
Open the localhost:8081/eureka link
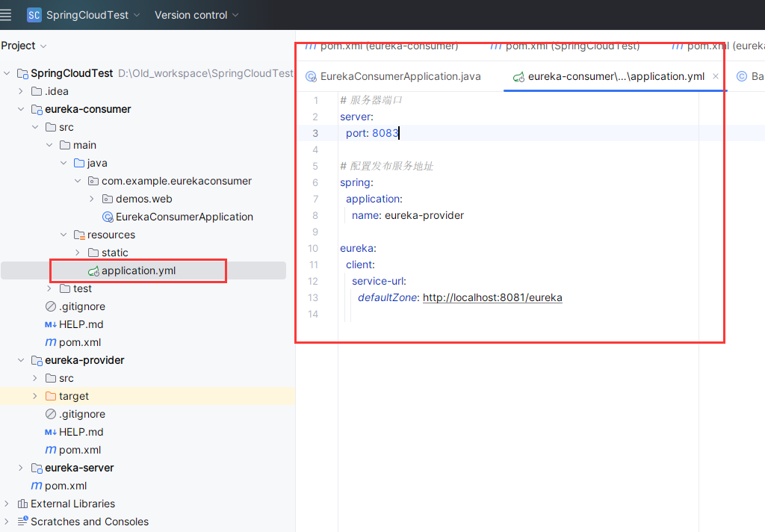[x=492, y=297]
